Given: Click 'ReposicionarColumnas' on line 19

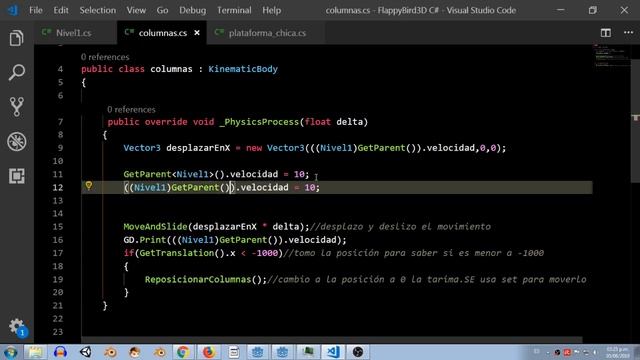Looking at the screenshot, I should click(x=198, y=279).
